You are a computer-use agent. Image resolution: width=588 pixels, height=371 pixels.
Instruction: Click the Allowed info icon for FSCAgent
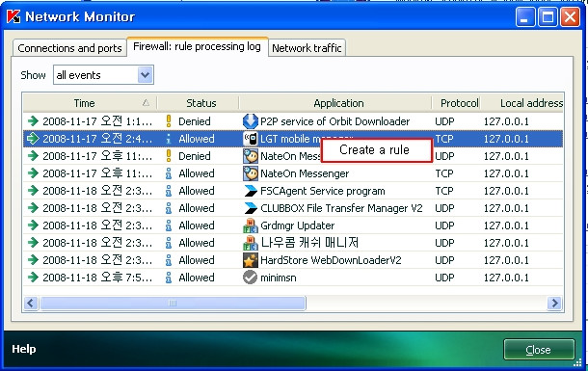tap(169, 191)
